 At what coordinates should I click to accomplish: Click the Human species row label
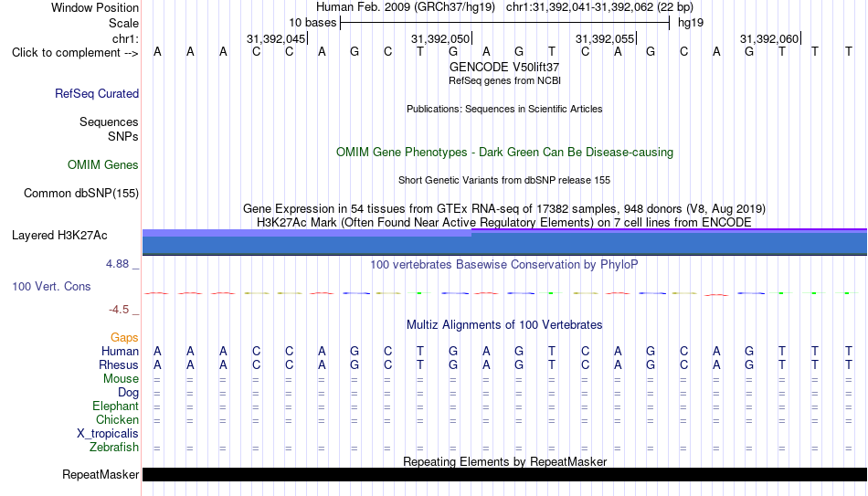120,351
